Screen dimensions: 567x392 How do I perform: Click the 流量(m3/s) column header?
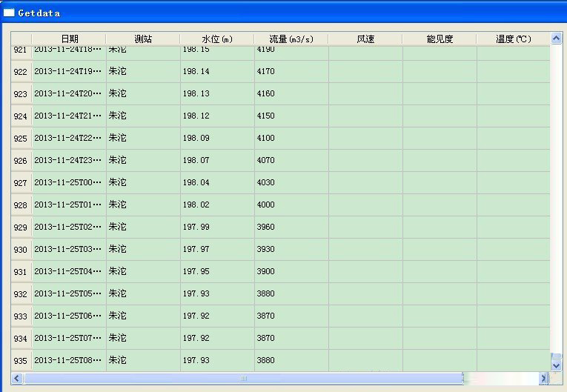291,39
